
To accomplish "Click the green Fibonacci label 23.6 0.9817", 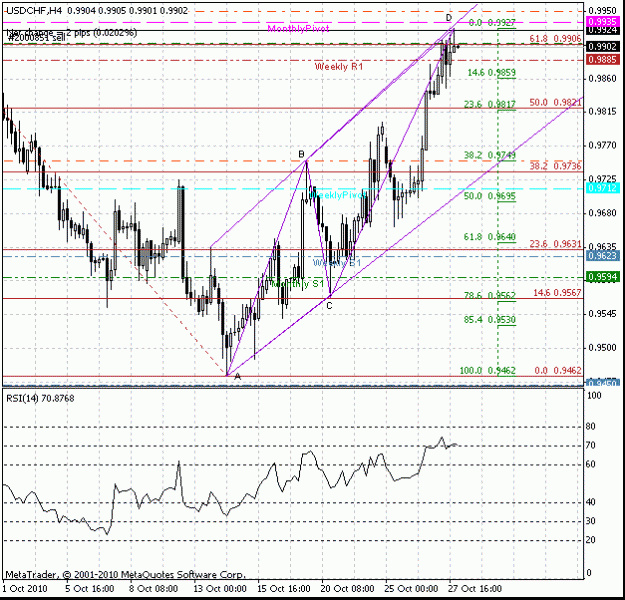I will coord(490,104).
